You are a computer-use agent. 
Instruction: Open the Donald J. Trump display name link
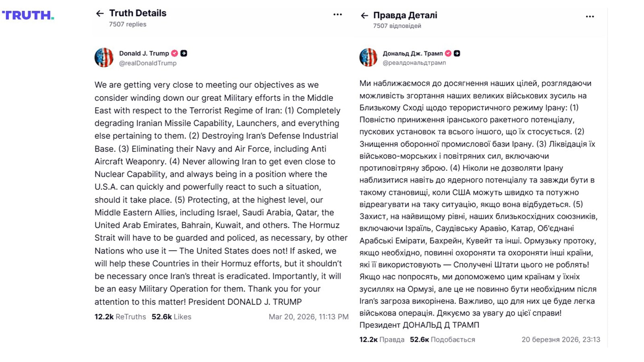pos(144,53)
